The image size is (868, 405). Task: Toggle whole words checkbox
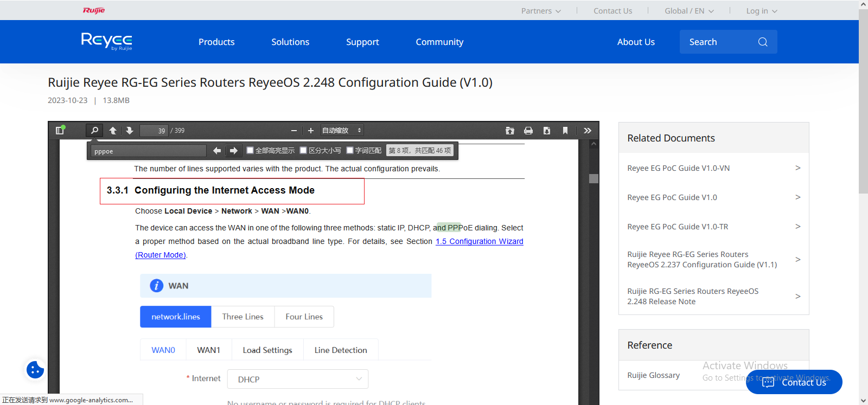350,150
